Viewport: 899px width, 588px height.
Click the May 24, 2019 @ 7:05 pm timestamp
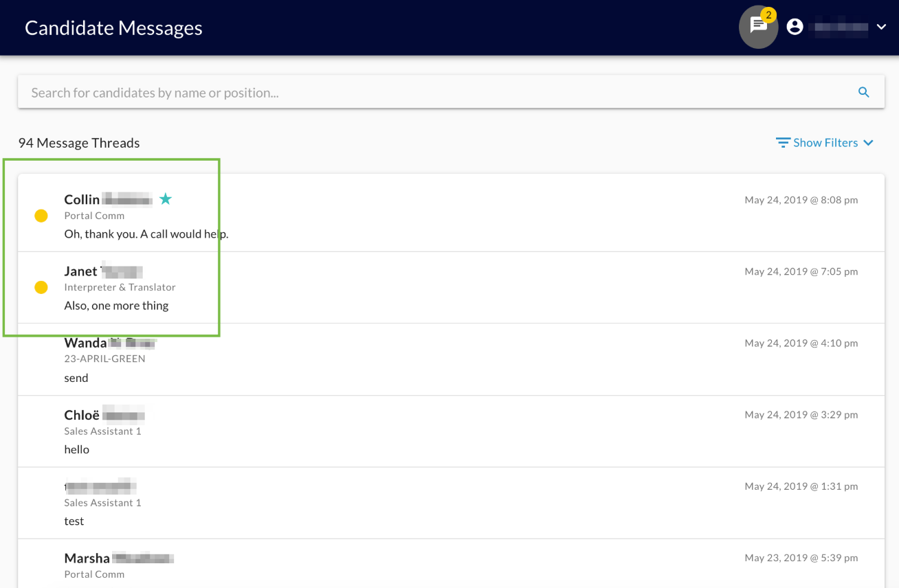coord(801,271)
